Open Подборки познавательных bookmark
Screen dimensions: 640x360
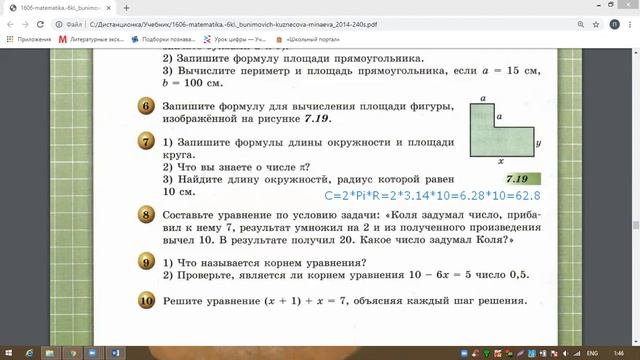[163, 39]
